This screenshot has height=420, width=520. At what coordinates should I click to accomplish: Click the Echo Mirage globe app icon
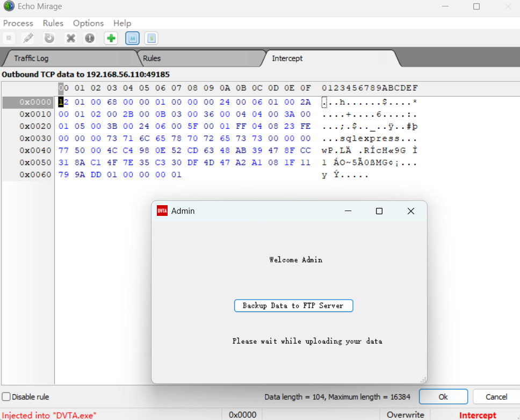(9, 6)
